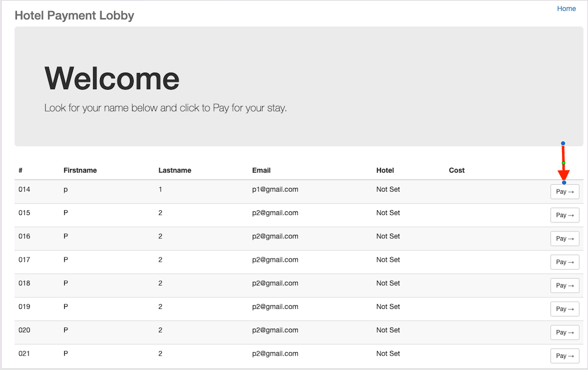Pay for booking number 016
The height and width of the screenshot is (370, 588).
564,239
